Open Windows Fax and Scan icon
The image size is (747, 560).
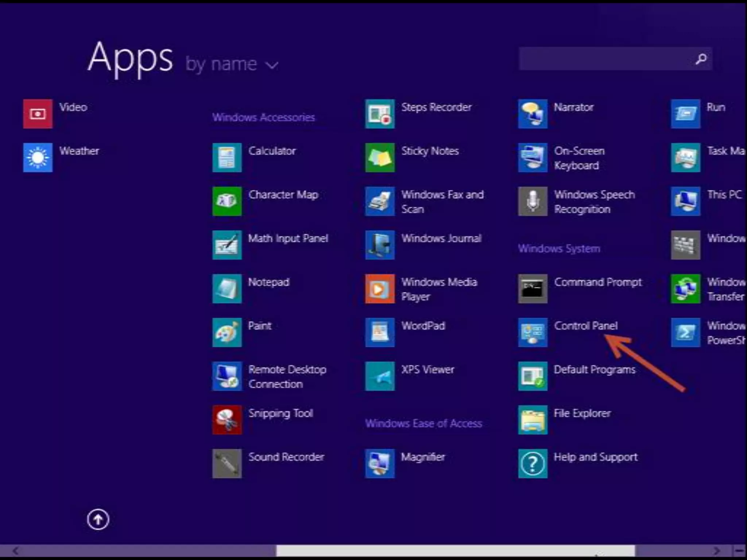tap(380, 201)
